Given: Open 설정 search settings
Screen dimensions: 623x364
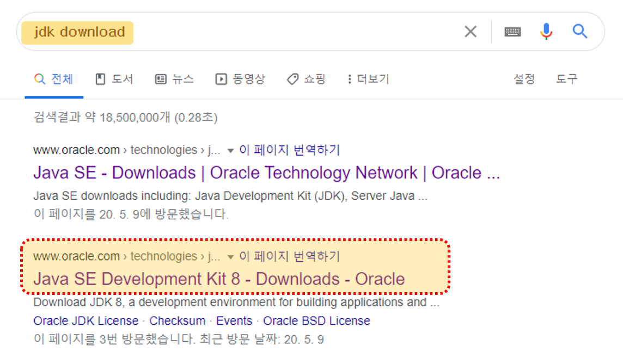Looking at the screenshot, I should 524,79.
